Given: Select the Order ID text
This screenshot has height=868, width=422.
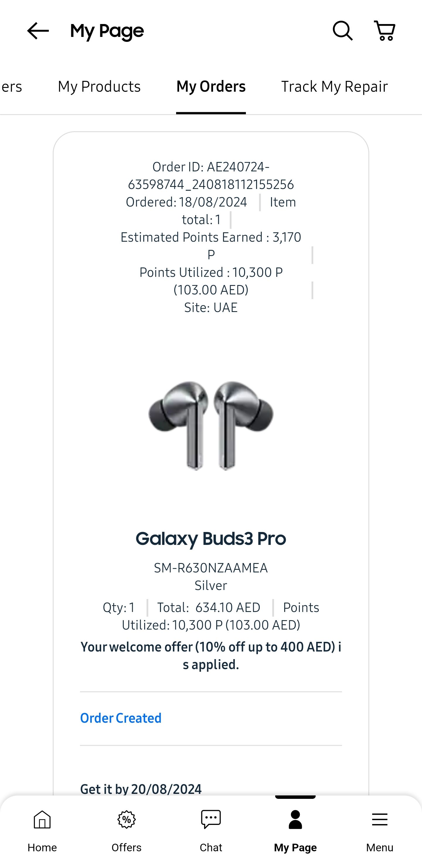Looking at the screenshot, I should (210, 175).
